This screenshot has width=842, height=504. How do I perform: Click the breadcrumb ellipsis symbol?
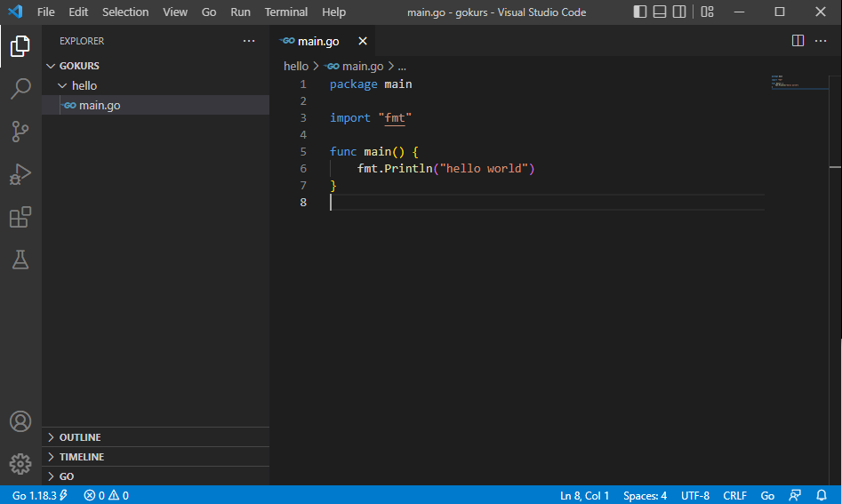coord(402,66)
